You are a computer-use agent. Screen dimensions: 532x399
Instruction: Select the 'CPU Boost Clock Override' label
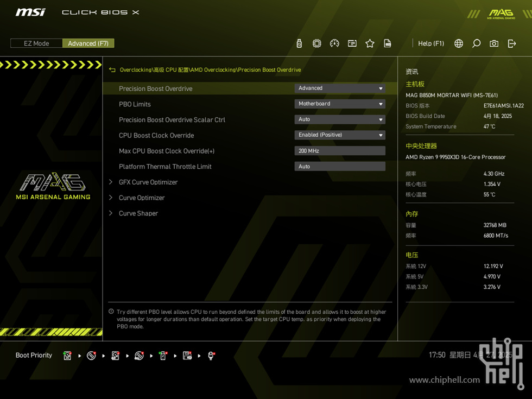click(156, 135)
